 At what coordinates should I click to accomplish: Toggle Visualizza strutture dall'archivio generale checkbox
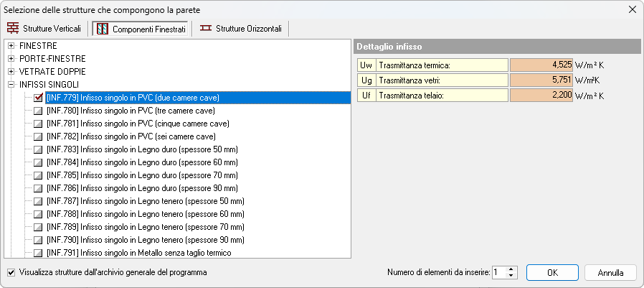11,273
